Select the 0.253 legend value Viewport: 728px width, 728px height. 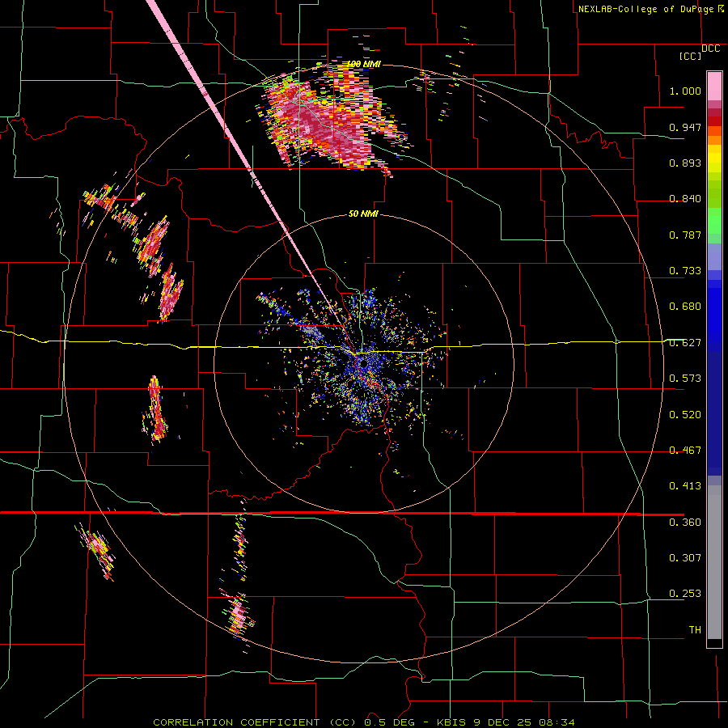pos(685,594)
